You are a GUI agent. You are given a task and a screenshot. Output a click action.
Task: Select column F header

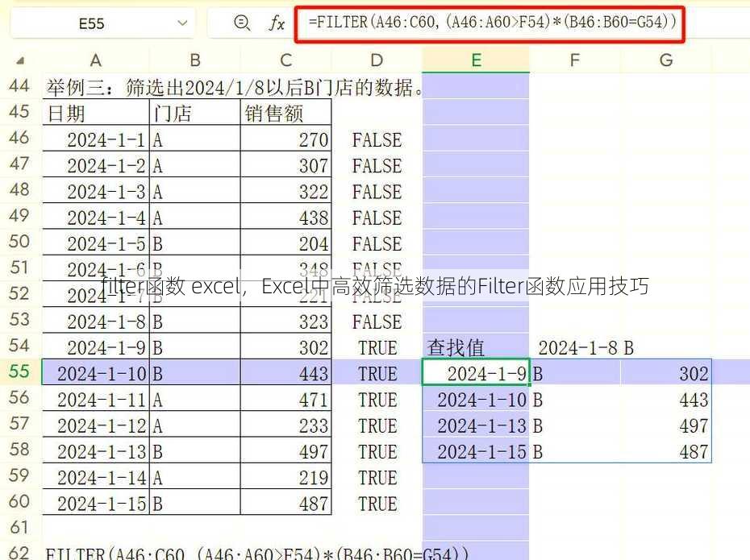pyautogui.click(x=574, y=60)
